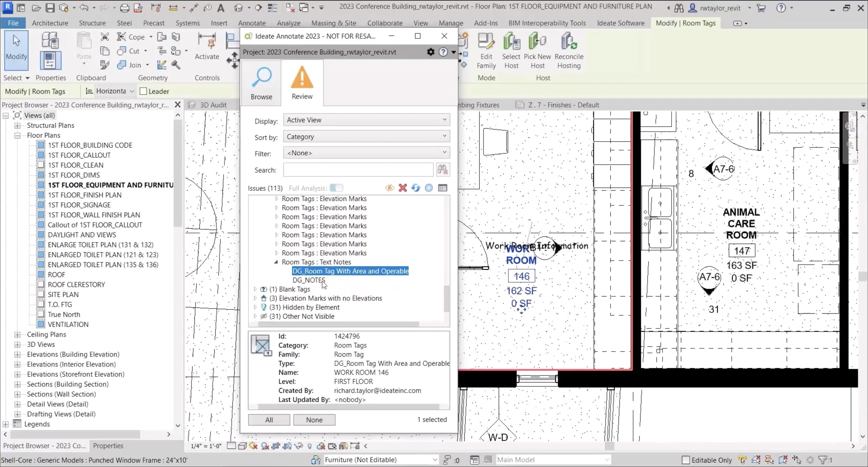Viewport: 868px width, 467px height.
Task: Open the Annotate ribbon tab
Action: 252,23
